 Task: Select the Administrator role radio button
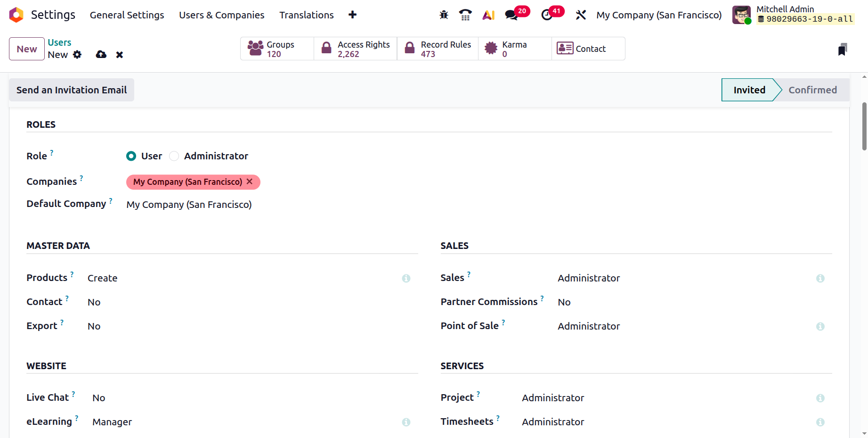[x=174, y=156]
